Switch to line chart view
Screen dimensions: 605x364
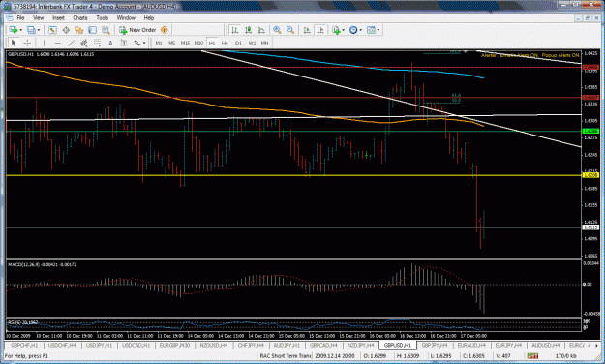[x=261, y=30]
